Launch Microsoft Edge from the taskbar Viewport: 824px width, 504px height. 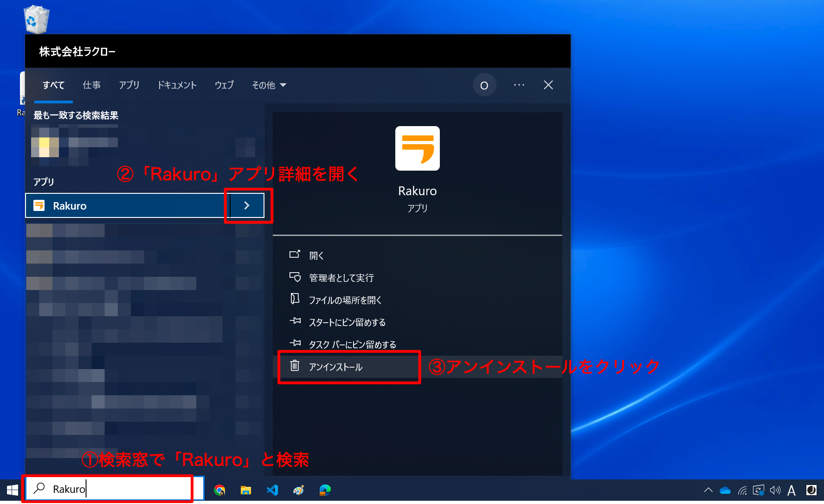click(x=325, y=490)
